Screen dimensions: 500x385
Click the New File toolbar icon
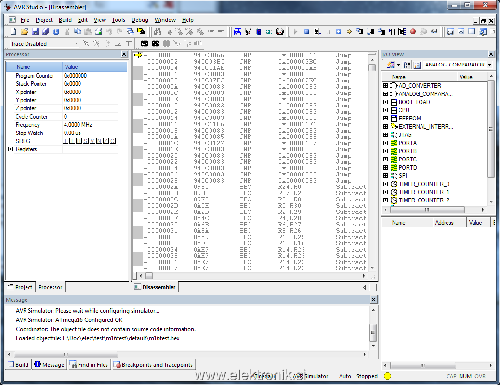tap(13, 32)
